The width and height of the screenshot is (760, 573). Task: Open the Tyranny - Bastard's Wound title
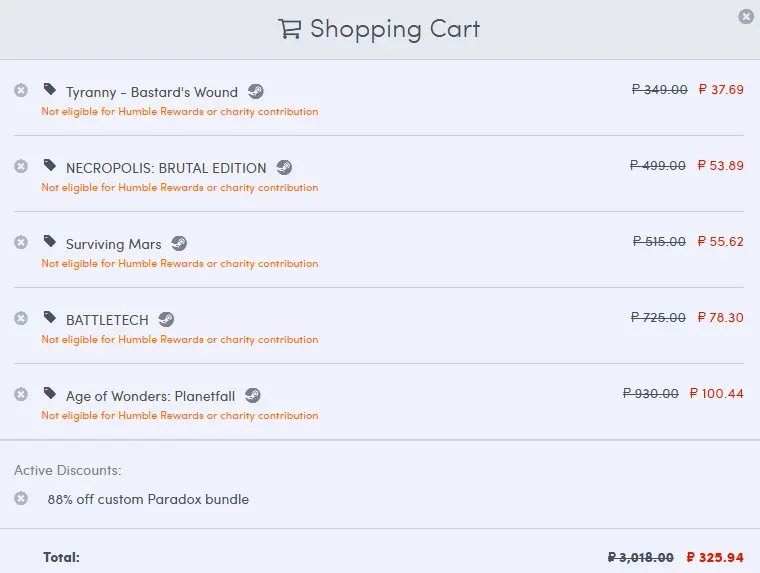click(x=152, y=92)
